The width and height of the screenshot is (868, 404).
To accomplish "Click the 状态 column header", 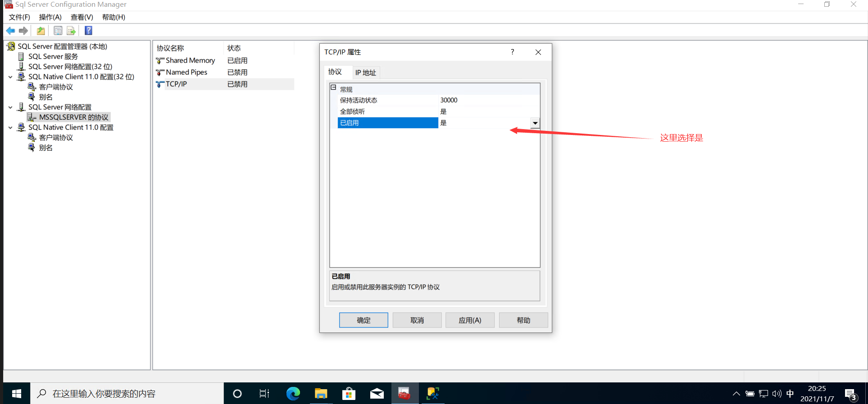I will [259, 48].
